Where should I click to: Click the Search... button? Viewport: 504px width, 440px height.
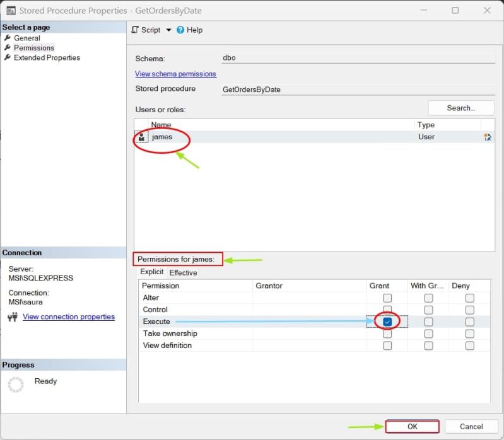[x=461, y=108]
